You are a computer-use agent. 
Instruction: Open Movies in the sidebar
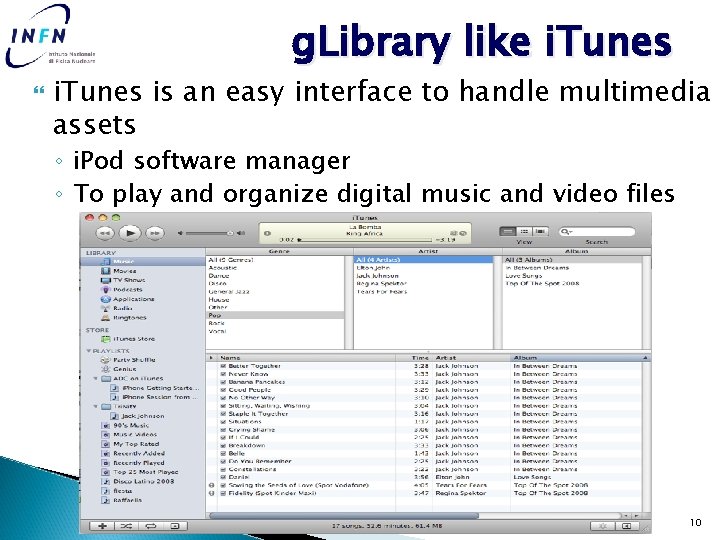coord(142,271)
